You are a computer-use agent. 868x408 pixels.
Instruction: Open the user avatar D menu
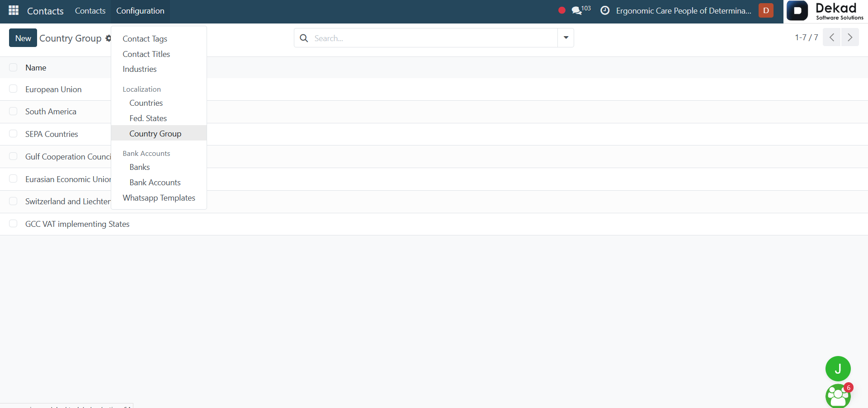(766, 10)
